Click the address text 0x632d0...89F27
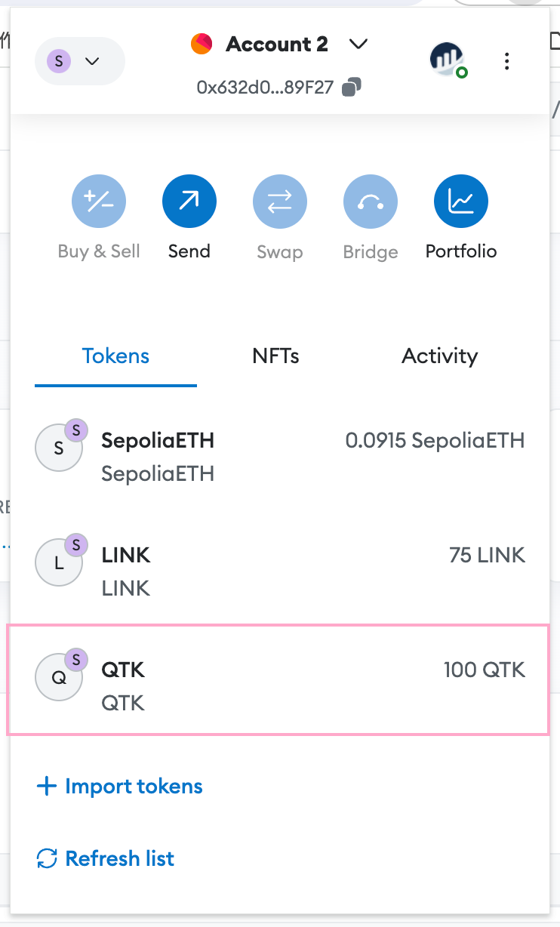This screenshot has height=927, width=560. pos(265,88)
